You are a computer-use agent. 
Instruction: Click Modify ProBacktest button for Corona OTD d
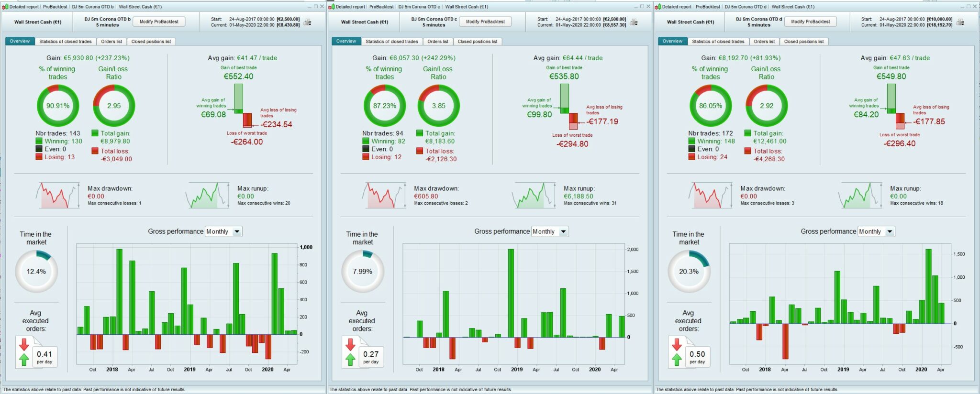tap(811, 22)
